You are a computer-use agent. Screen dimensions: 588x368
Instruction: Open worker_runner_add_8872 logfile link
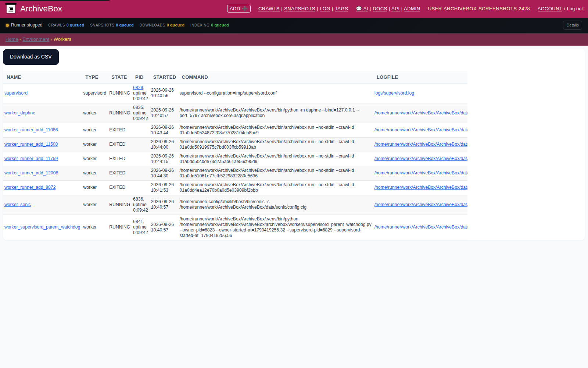421,187
